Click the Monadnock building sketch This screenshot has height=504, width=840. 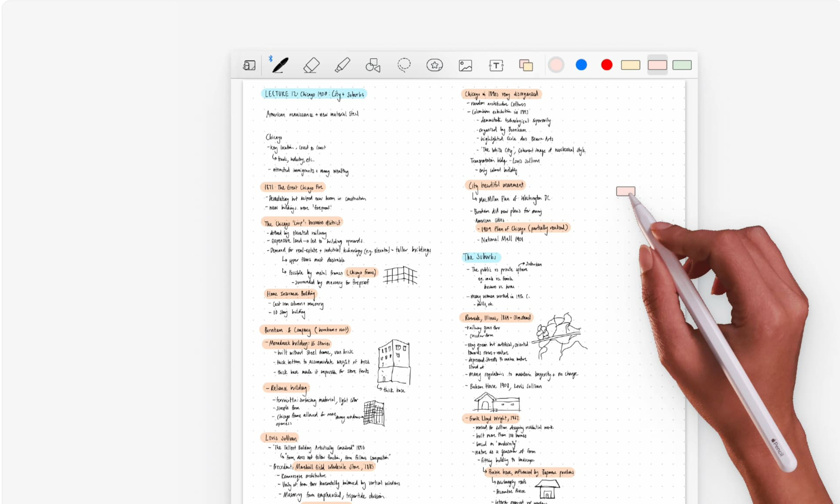(x=394, y=362)
